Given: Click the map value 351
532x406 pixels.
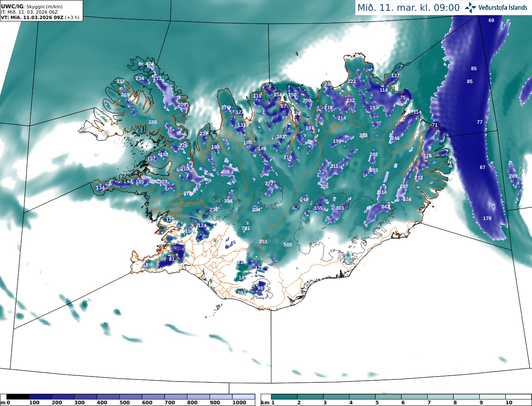Looking at the screenshot, I should 263,242.
